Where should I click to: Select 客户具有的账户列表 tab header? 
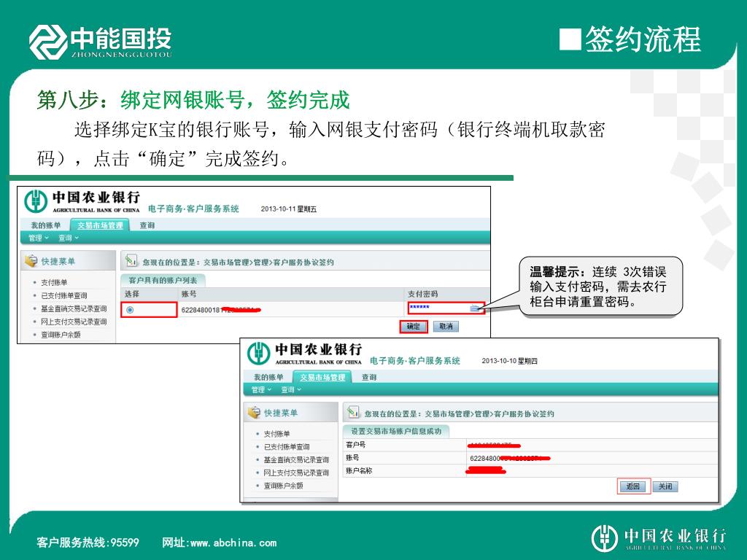coord(163,281)
